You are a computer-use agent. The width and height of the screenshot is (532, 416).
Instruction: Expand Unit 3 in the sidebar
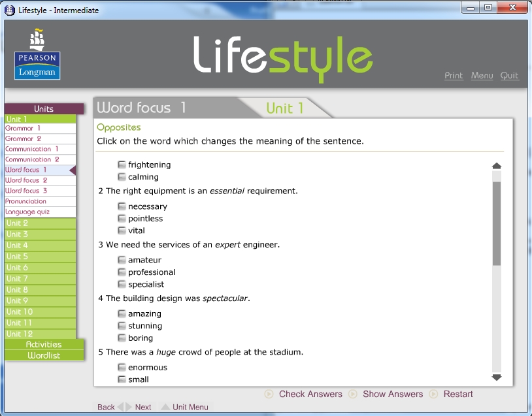[40, 234]
